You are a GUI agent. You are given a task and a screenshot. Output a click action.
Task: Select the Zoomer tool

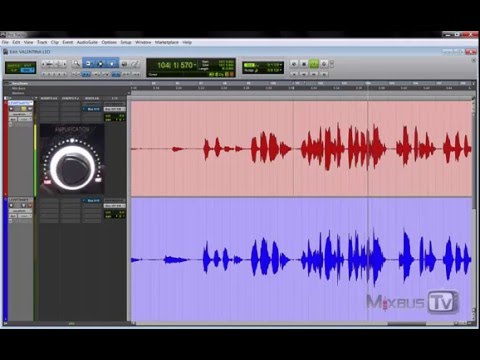click(x=76, y=64)
